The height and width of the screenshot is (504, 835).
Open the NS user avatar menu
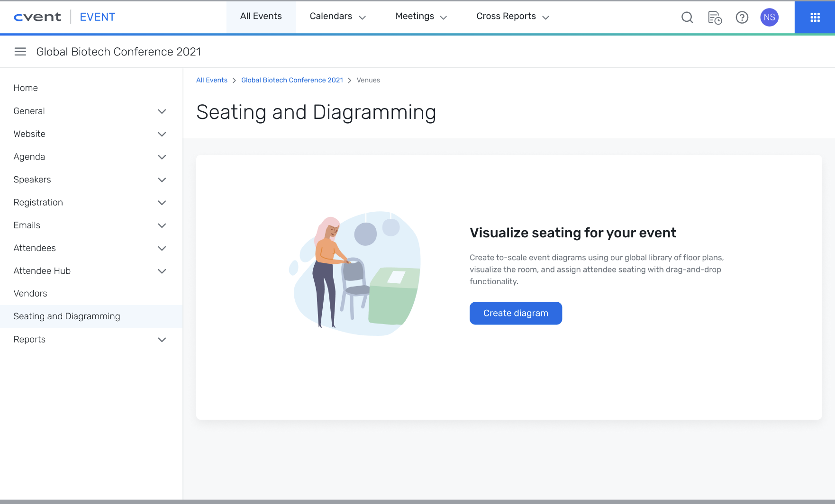click(770, 18)
